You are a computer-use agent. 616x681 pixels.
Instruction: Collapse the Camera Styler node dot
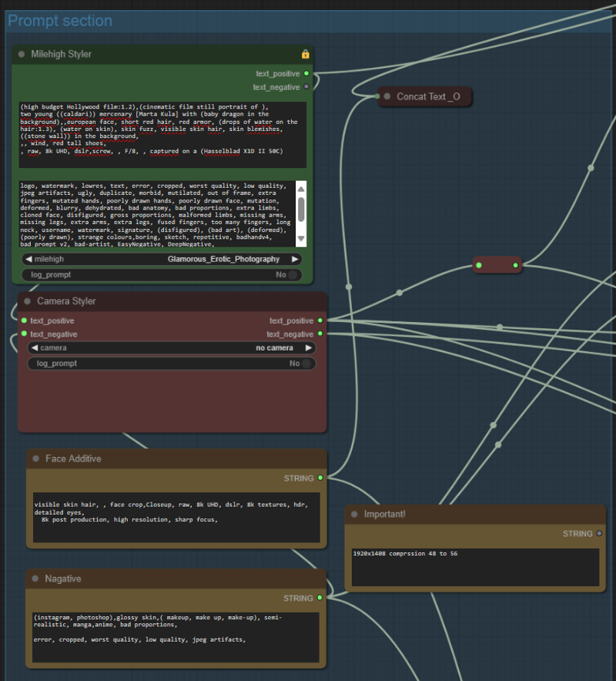pyautogui.click(x=27, y=301)
